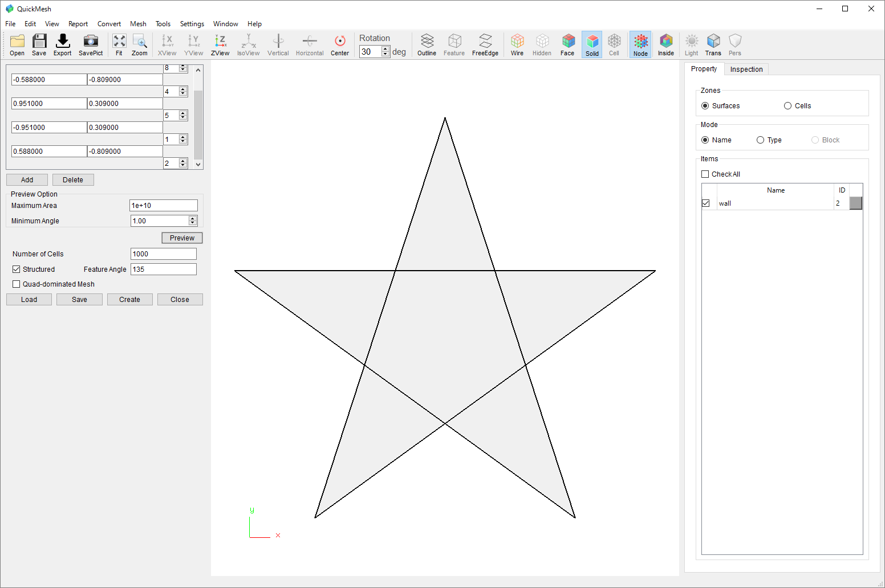Toggle Inside view
The width and height of the screenshot is (885, 588).
coord(666,44)
